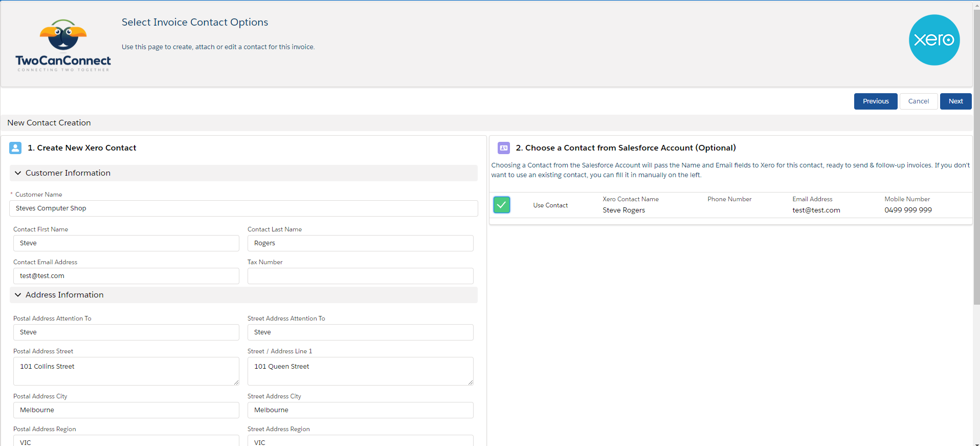
Task: Click the Email Address column header
Action: pyautogui.click(x=812, y=199)
